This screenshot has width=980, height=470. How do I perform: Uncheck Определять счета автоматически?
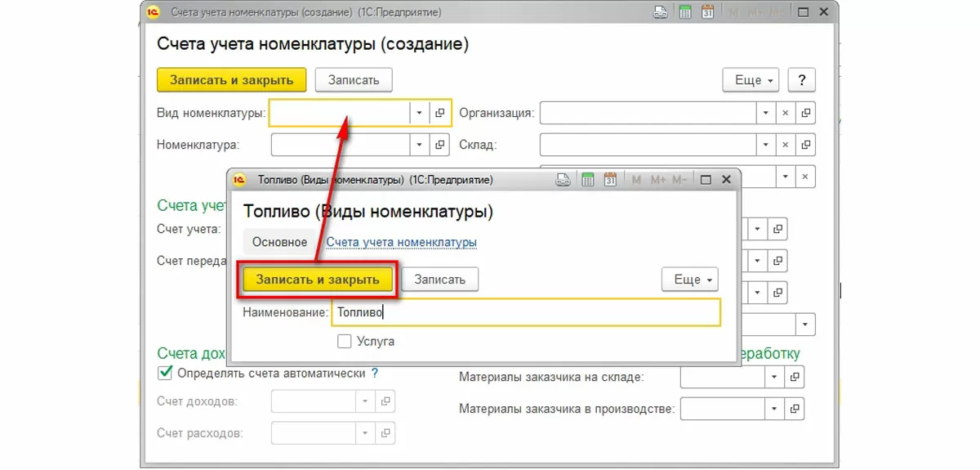point(164,373)
